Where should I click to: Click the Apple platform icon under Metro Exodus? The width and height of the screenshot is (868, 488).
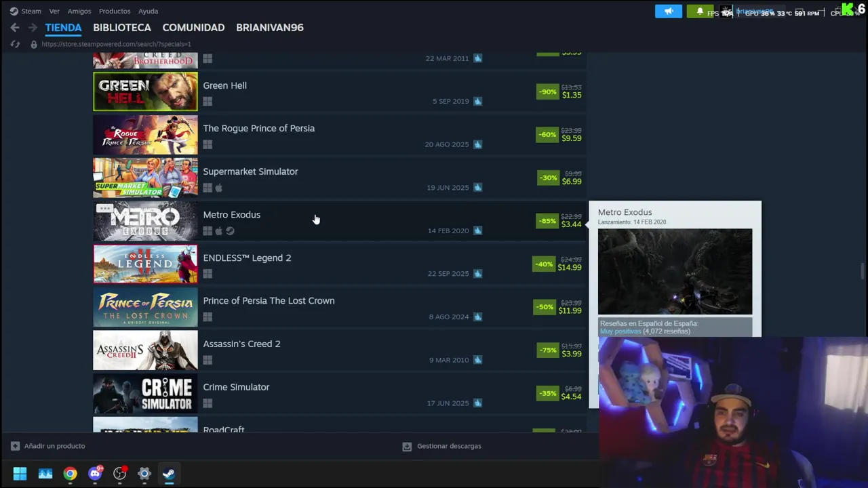218,231
